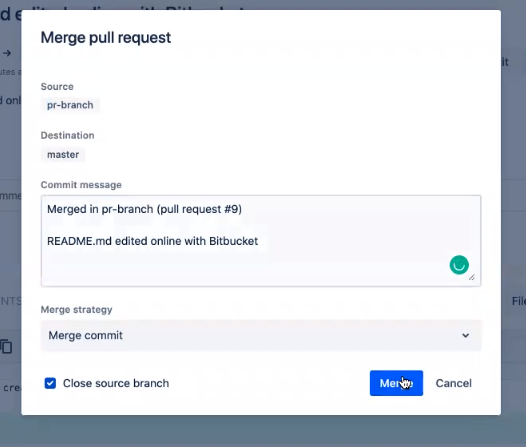Click the Close source branch label text
Screen dimensions: 526x447
coord(116,383)
